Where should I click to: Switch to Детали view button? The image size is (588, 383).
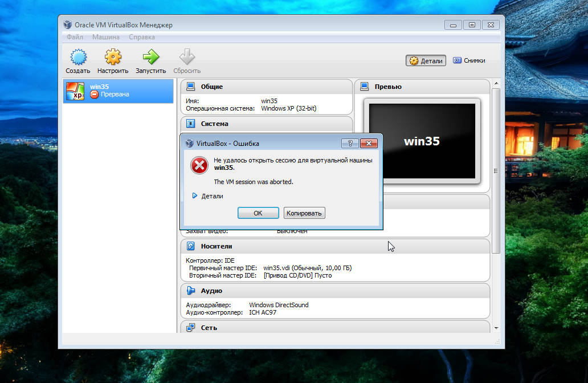coord(426,61)
